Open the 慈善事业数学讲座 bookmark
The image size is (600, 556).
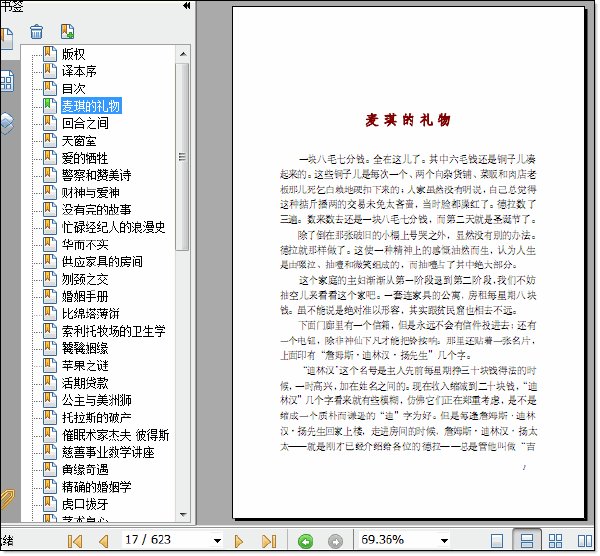pyautogui.click(x=108, y=452)
